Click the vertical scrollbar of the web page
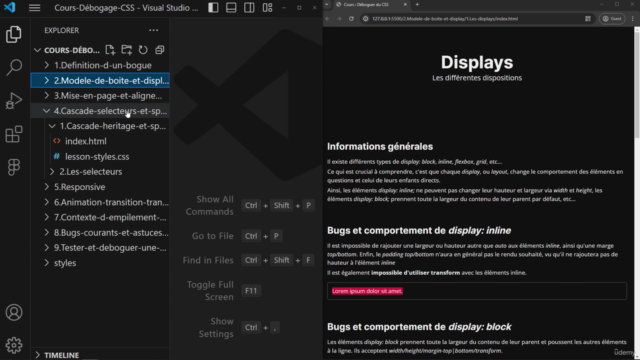Screen dimensions: 640x360 click(637, 84)
